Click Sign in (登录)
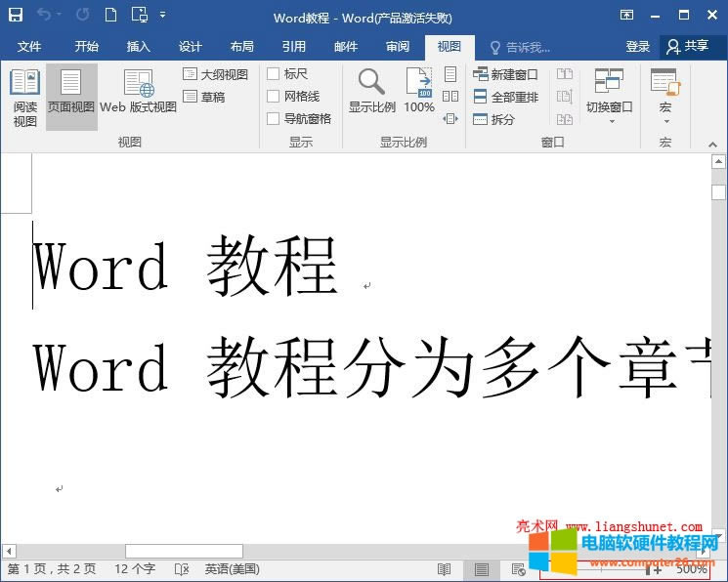 [638, 47]
